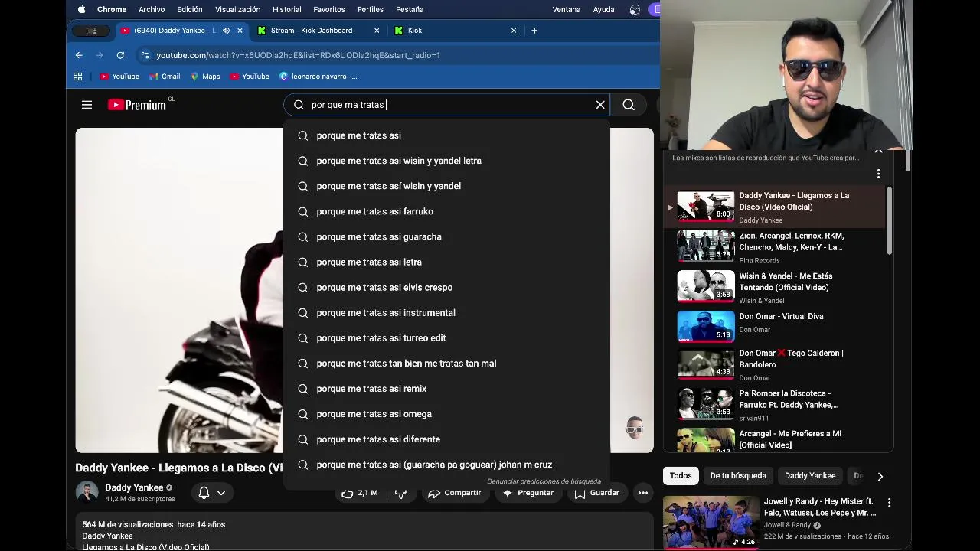The width and height of the screenshot is (980, 551).
Task: Choose suggestion "porque me tratas asi diferente"
Action: click(x=446, y=439)
